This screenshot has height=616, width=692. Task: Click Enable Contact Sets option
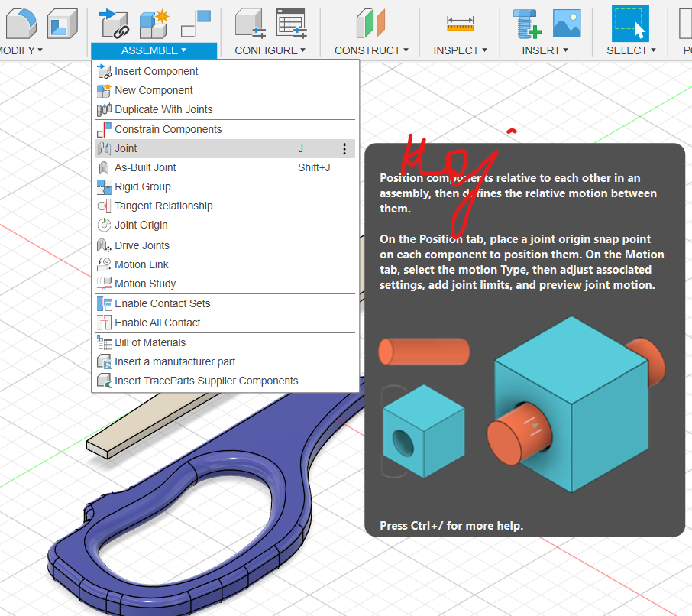[x=162, y=303]
